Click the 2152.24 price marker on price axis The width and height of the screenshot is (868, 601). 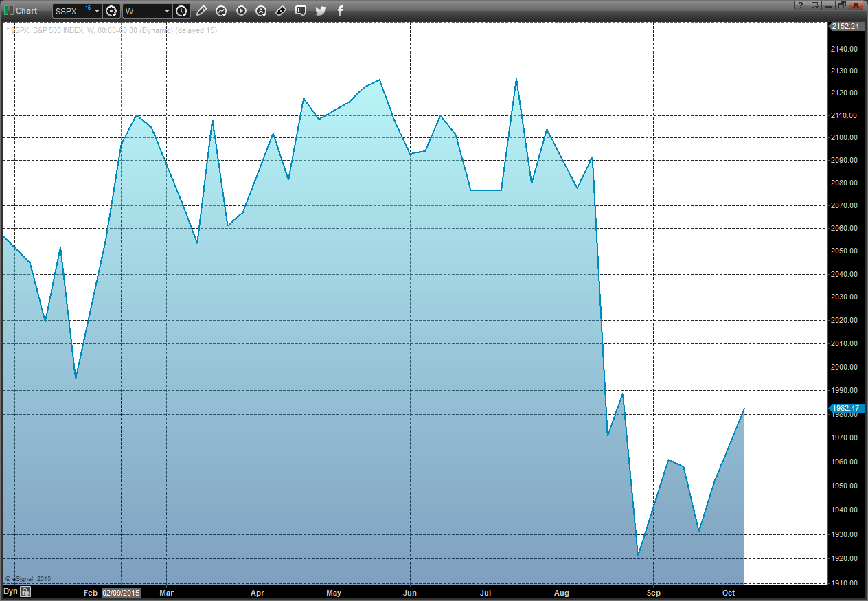pyautogui.click(x=845, y=26)
